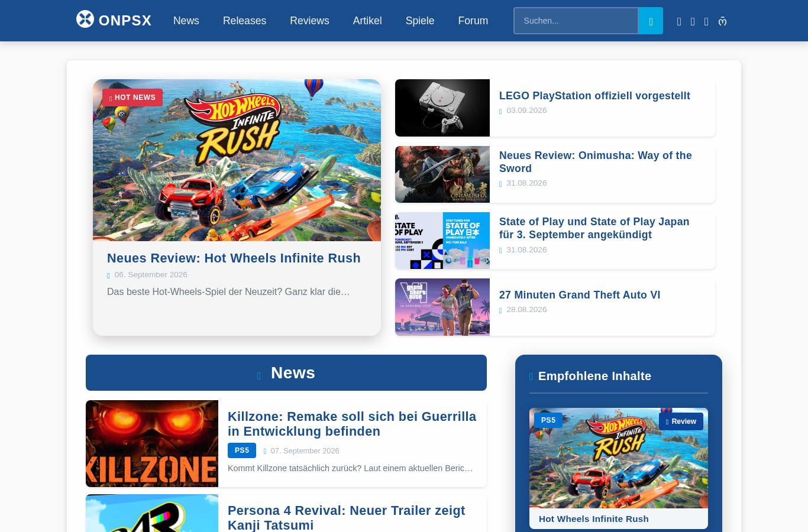
Task: Open the Reviews menu item
Action: coord(309,21)
